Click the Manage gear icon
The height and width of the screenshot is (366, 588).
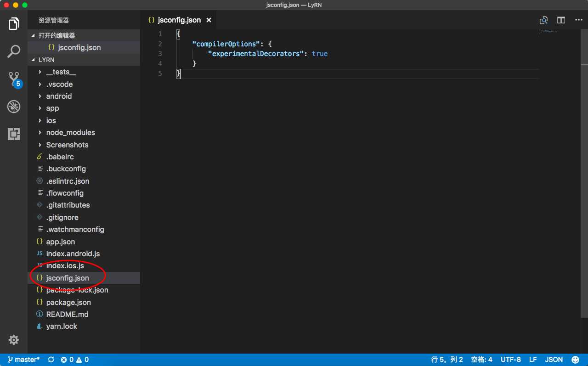14,340
